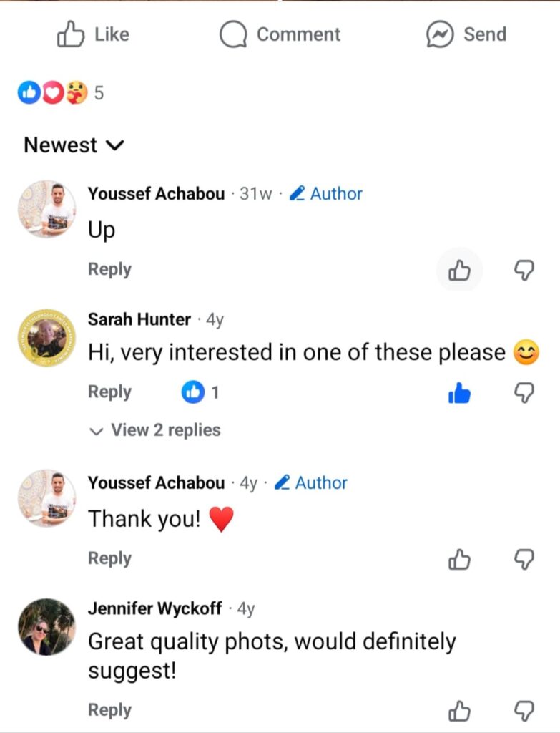The height and width of the screenshot is (733, 560).
Task: Reply to Jennifer Wyckoff's comment
Action: pyautogui.click(x=109, y=710)
